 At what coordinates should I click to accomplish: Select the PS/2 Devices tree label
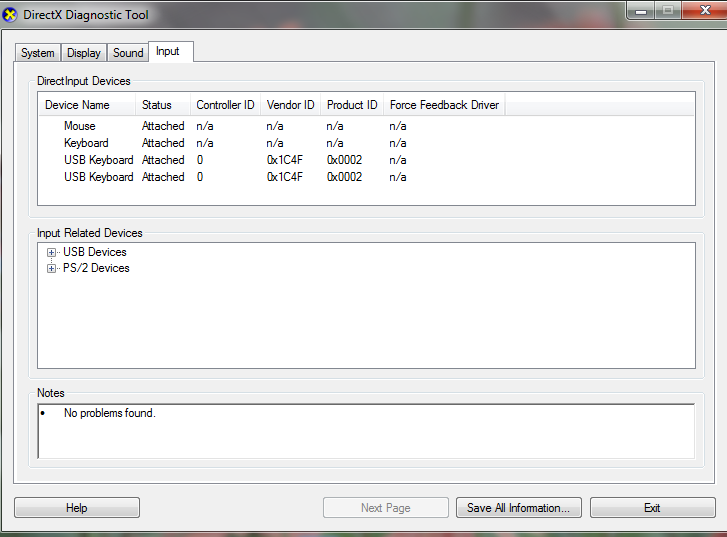pyautogui.click(x=96, y=268)
